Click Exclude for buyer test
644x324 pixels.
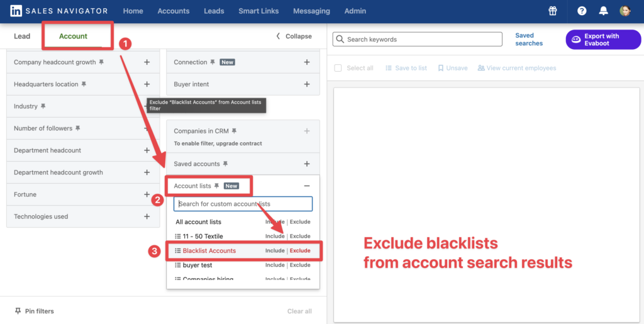pos(300,265)
